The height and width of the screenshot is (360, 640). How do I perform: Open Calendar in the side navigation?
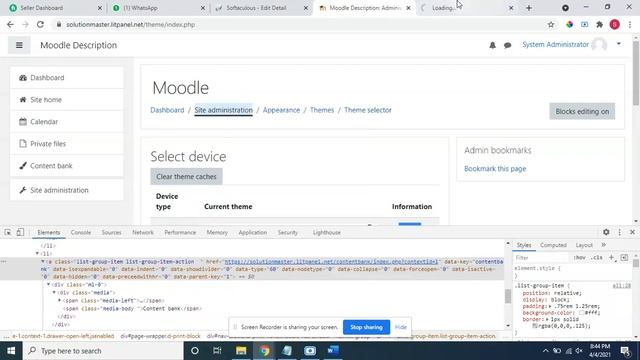pyautogui.click(x=67, y=122)
